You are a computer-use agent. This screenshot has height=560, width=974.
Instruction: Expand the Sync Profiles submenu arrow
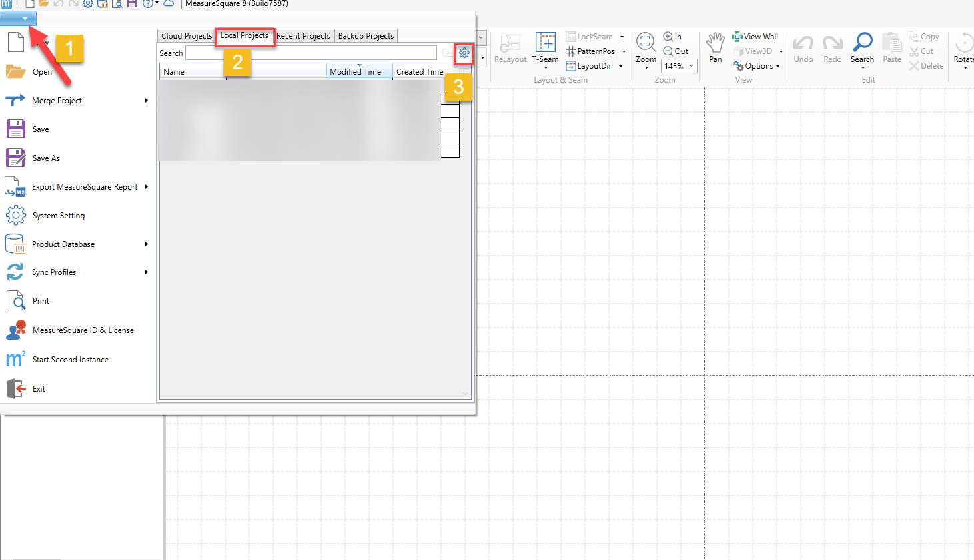click(147, 272)
